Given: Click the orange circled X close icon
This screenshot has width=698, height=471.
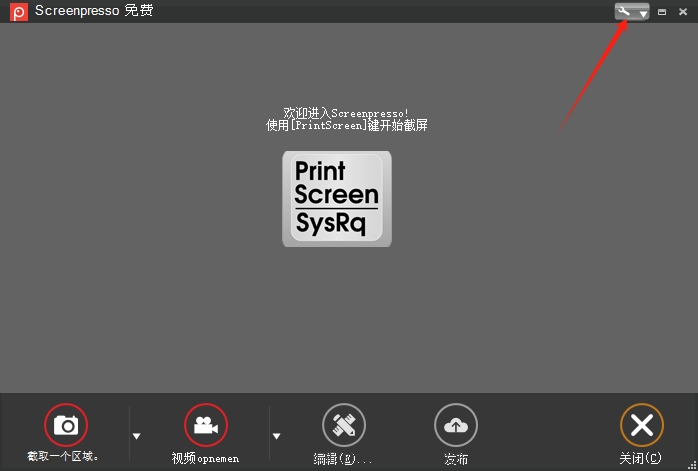Looking at the screenshot, I should pyautogui.click(x=641, y=426).
